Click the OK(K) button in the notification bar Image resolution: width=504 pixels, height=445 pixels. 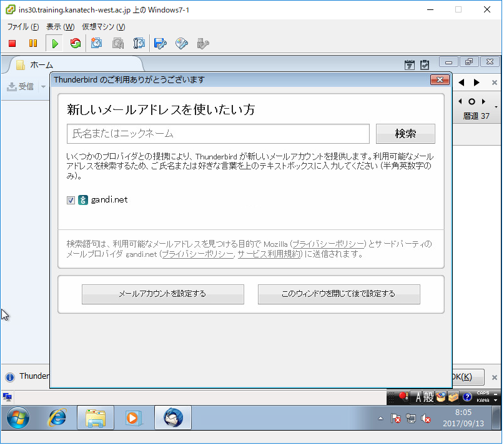click(x=468, y=377)
